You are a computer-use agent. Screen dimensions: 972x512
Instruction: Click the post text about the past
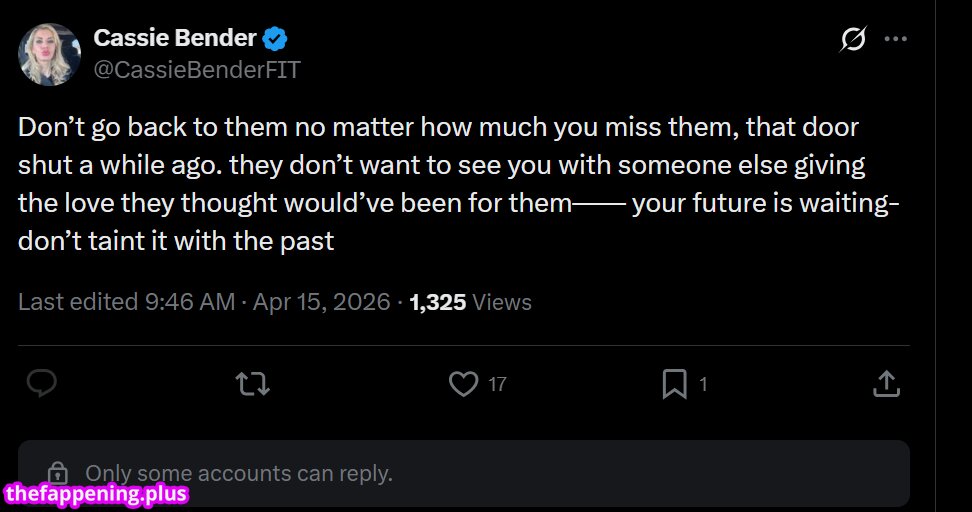pos(438,185)
